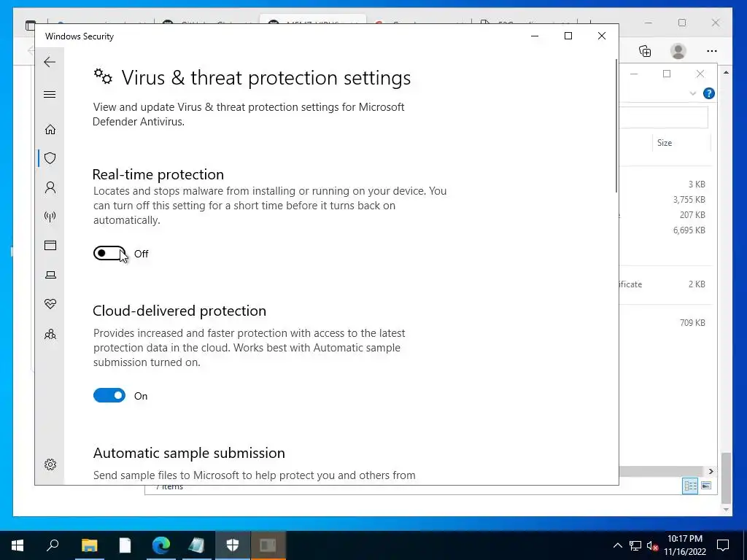Open taskbar Search magnifier
The width and height of the screenshot is (747, 560).
point(53,545)
